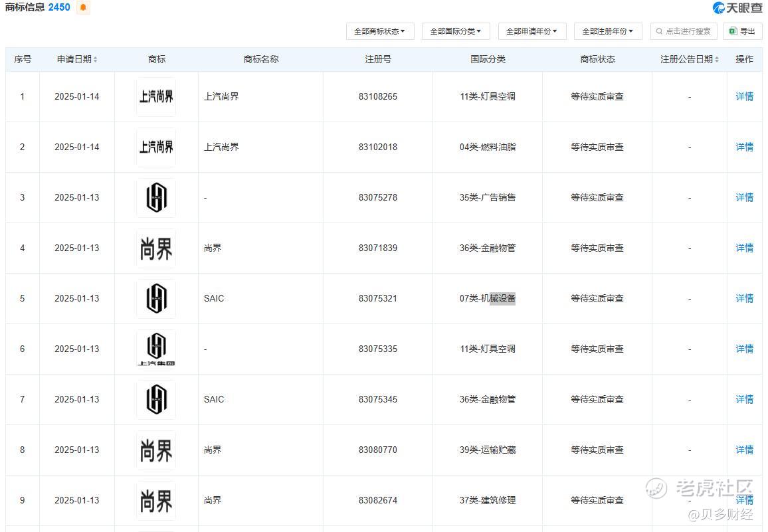Click the 2025-01-14 date in row 1
Viewport: 768px width, 532px height.
[77, 96]
